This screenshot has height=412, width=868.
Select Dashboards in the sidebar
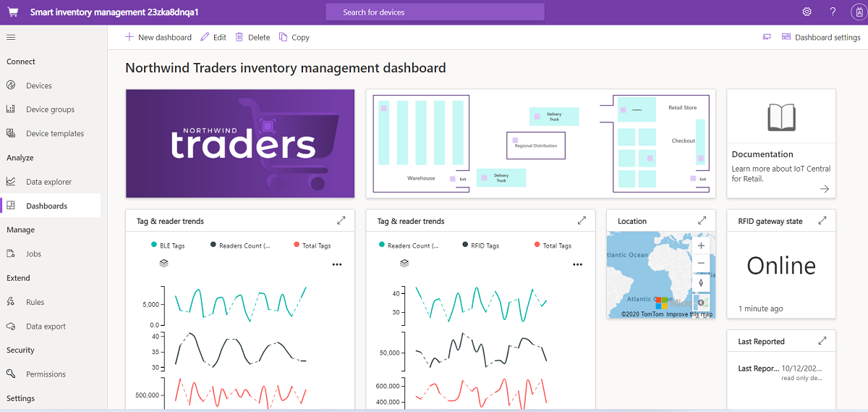51,206
